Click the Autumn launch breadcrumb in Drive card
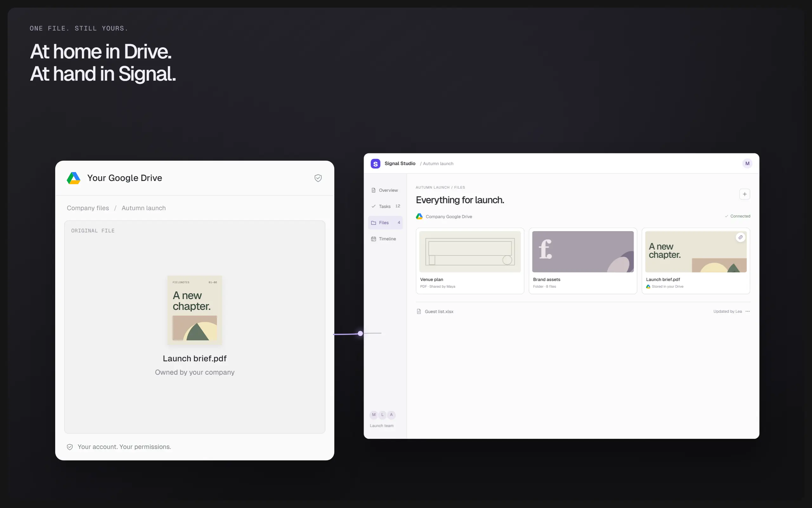The width and height of the screenshot is (812, 508). [x=144, y=208]
